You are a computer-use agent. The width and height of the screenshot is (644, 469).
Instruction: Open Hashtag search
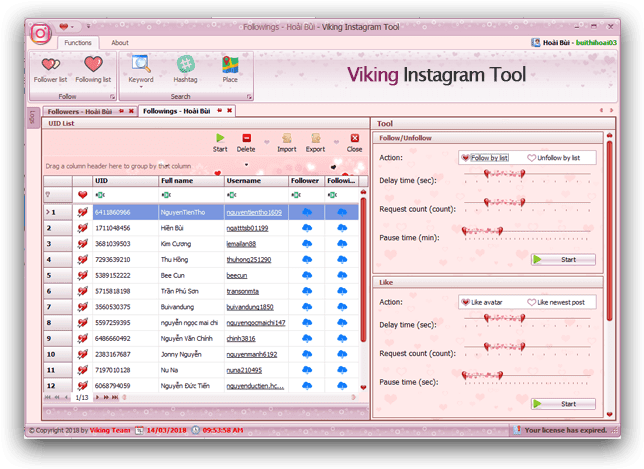coord(185,70)
